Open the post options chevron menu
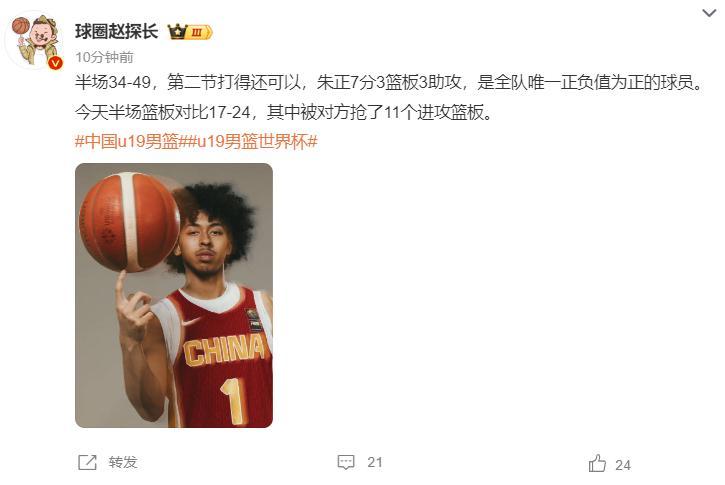Image resolution: width=725 pixels, height=485 pixels. (709, 13)
